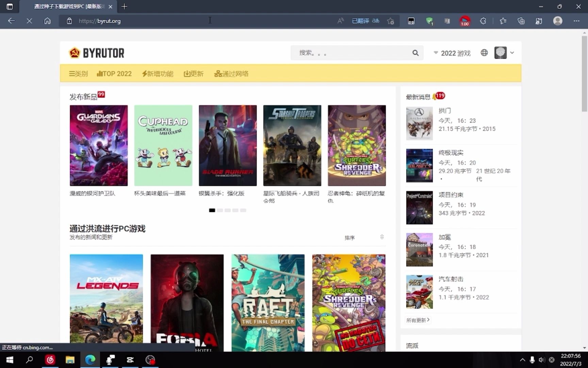588x368 pixels.
Task: Open the tab actions menu icon
Action: coord(10,6)
